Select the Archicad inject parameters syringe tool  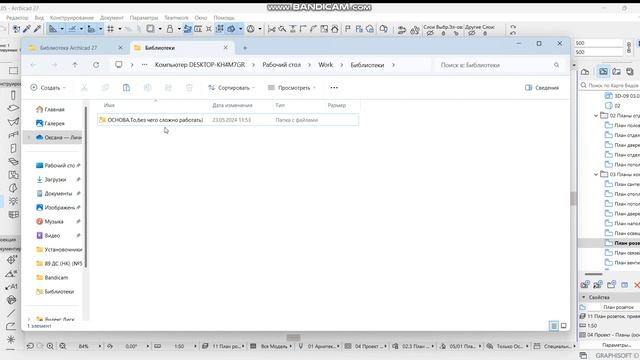(37, 29)
